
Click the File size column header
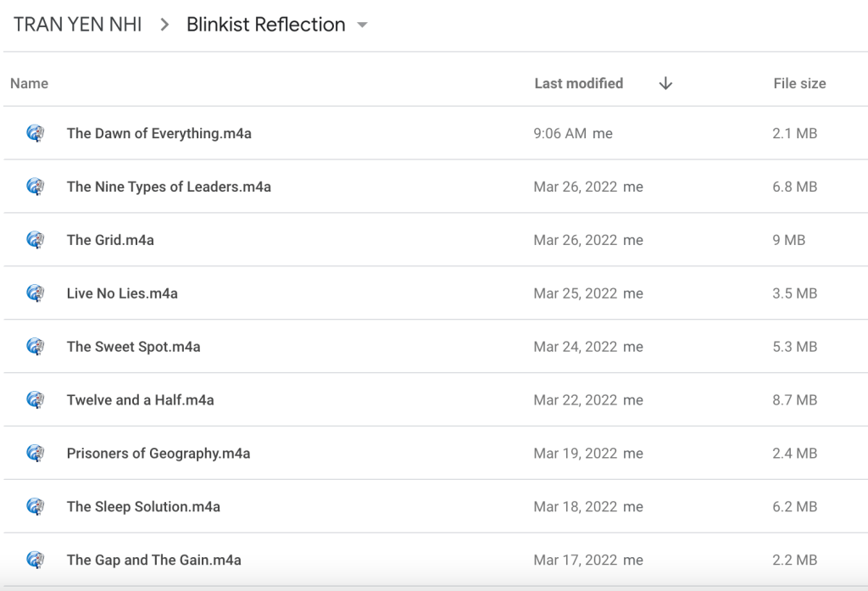point(798,83)
